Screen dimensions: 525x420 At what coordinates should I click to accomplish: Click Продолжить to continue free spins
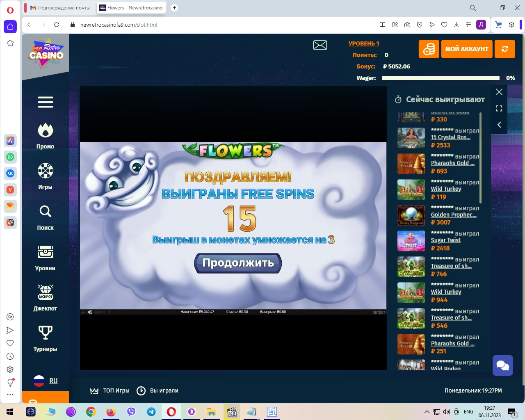tap(238, 263)
